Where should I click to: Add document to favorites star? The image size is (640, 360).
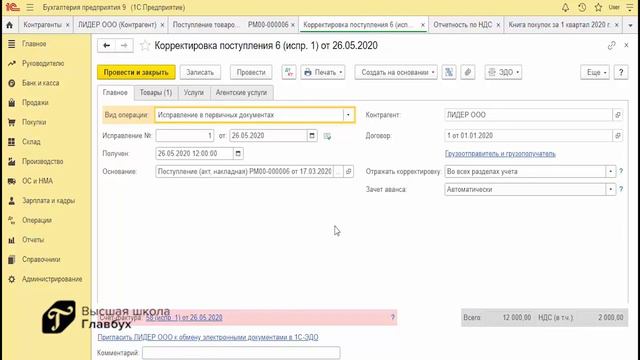(144, 46)
